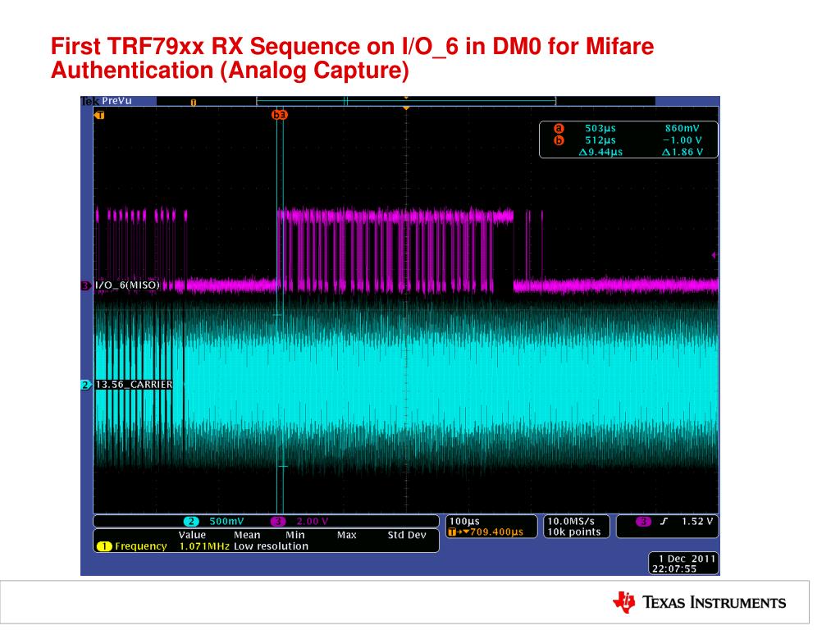Click the rising edge trigger slope icon
Viewport: 840px width, 630px height.
tap(664, 521)
